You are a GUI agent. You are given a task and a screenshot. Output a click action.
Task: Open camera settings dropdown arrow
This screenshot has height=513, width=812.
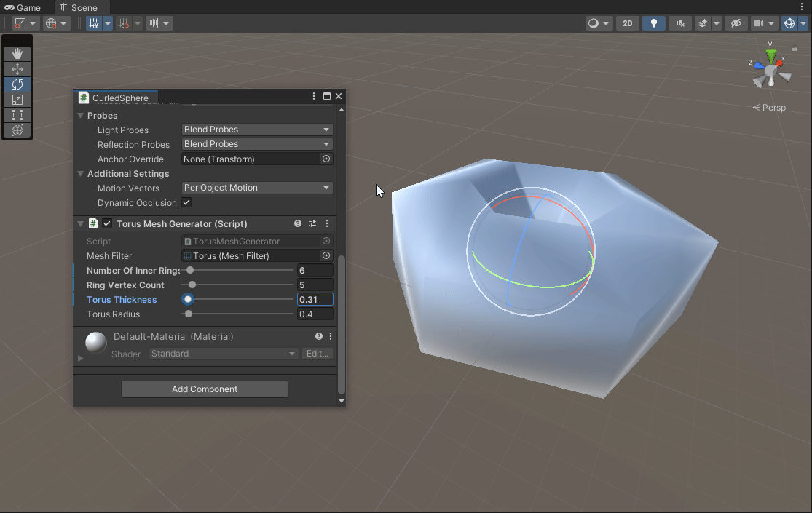(772, 23)
